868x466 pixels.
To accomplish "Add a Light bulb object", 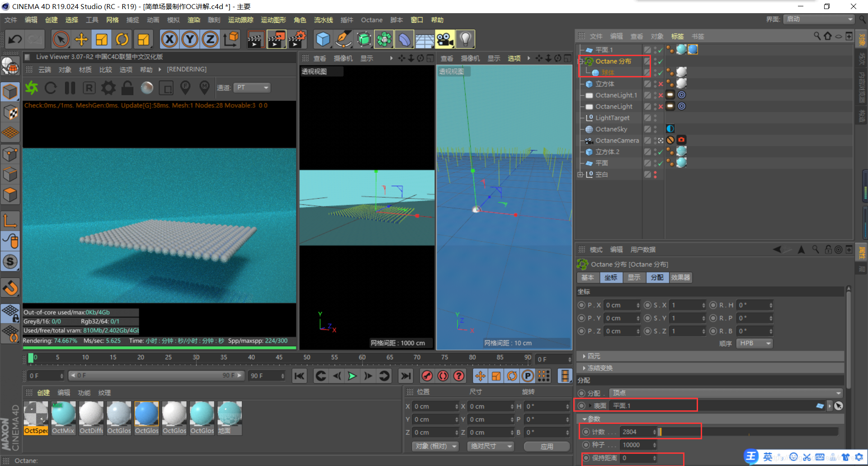I will click(x=466, y=39).
